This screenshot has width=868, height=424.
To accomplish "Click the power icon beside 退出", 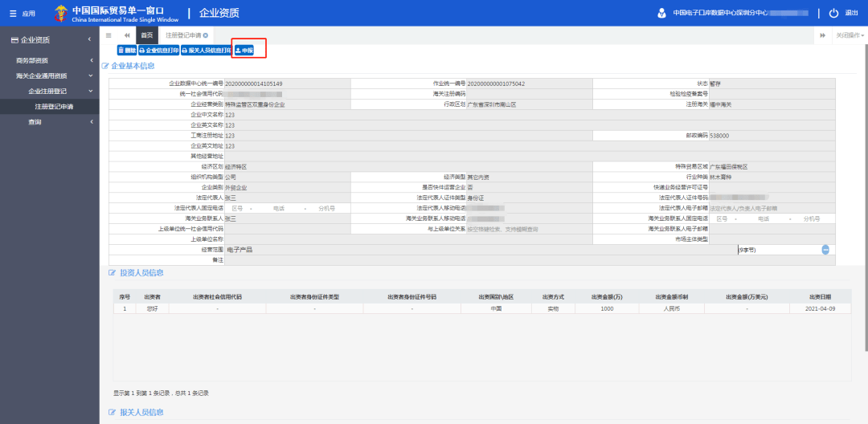I will tap(833, 13).
